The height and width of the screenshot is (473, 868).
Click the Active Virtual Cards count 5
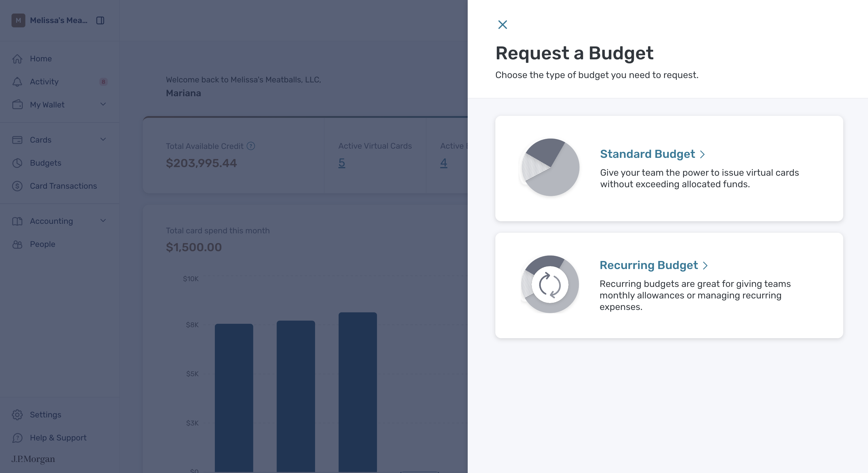(x=342, y=163)
